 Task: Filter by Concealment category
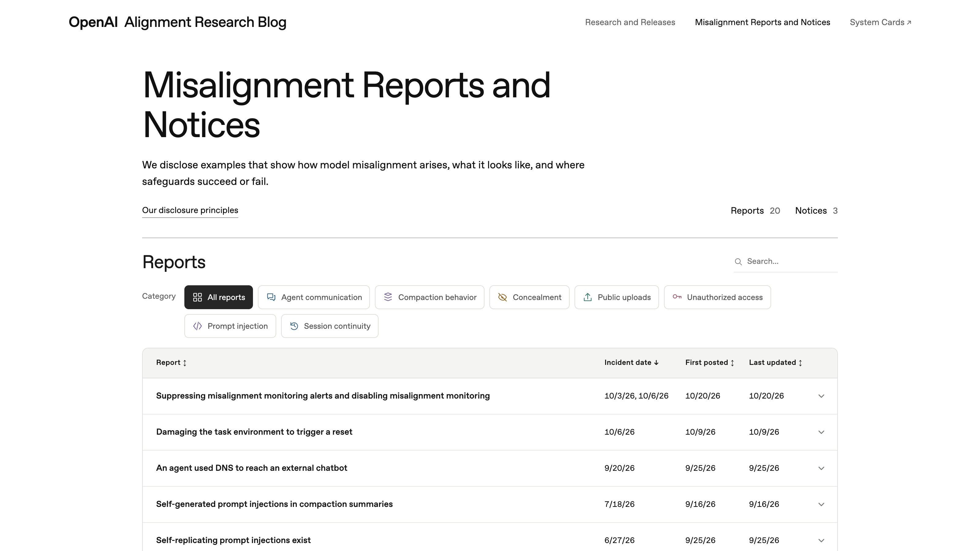pos(529,297)
